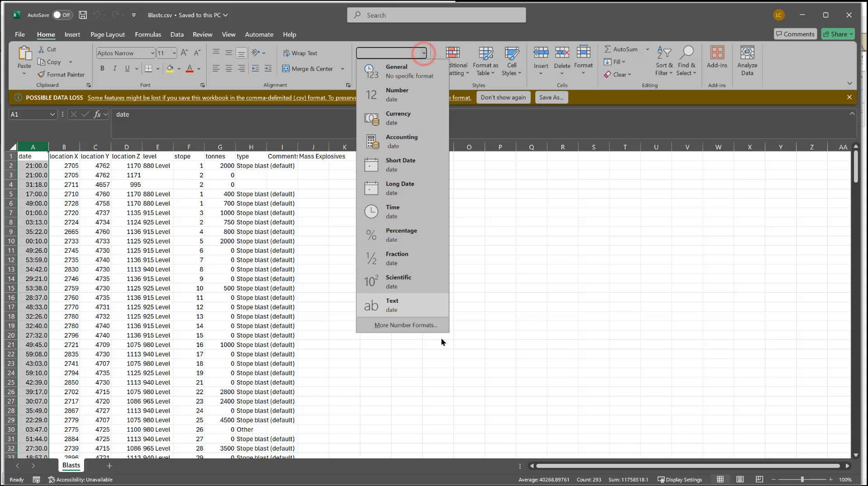Open the Comments button
The width and height of the screenshot is (868, 486).
(795, 34)
